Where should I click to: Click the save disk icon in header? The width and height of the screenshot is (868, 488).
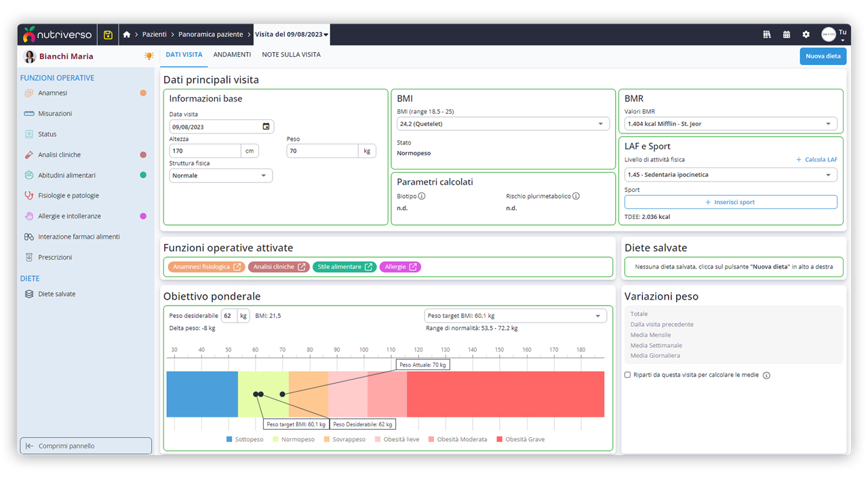click(x=108, y=35)
